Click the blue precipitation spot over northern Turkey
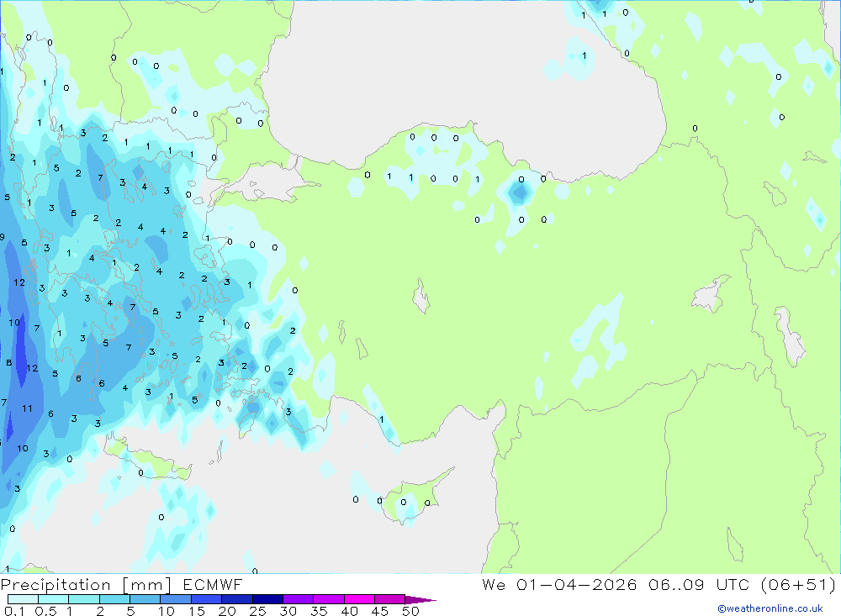This screenshot has width=841, height=616. [519, 192]
